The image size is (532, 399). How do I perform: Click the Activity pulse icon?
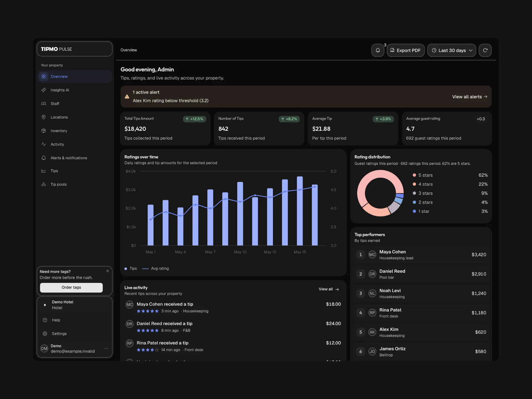click(x=44, y=144)
